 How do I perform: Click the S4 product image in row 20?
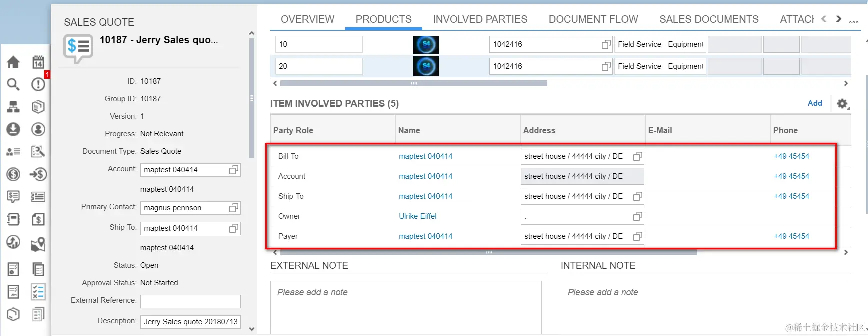pyautogui.click(x=426, y=66)
